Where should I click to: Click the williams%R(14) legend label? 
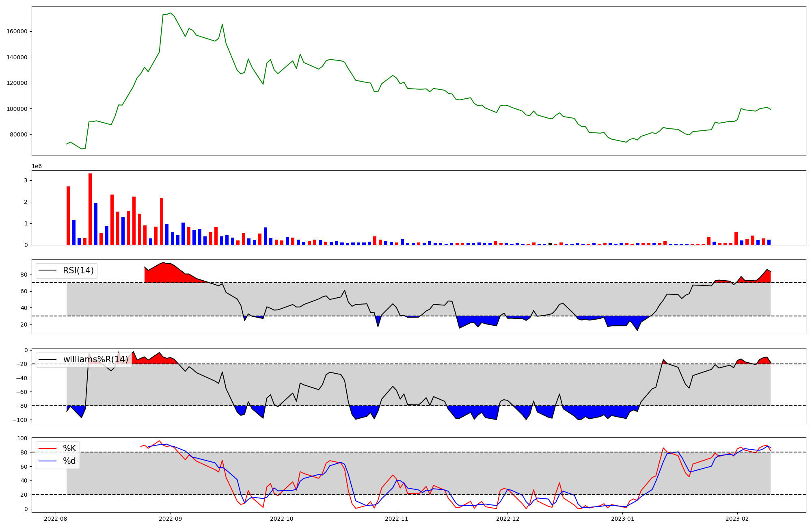point(95,359)
